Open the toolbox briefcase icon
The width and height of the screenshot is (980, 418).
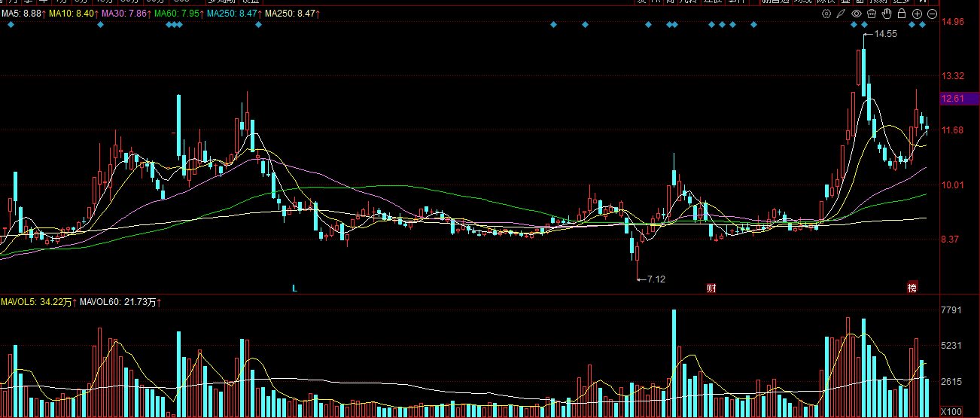(872, 14)
